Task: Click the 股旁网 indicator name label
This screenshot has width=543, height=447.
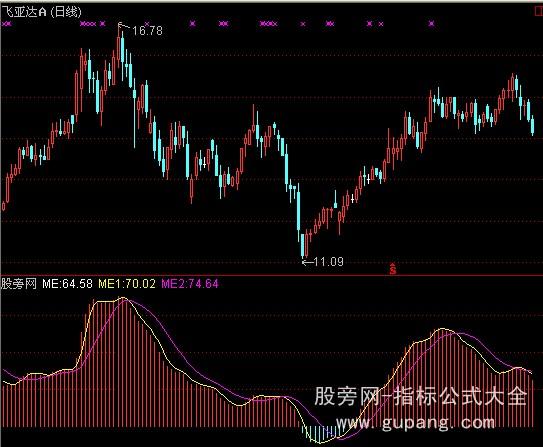Action: tap(19, 284)
